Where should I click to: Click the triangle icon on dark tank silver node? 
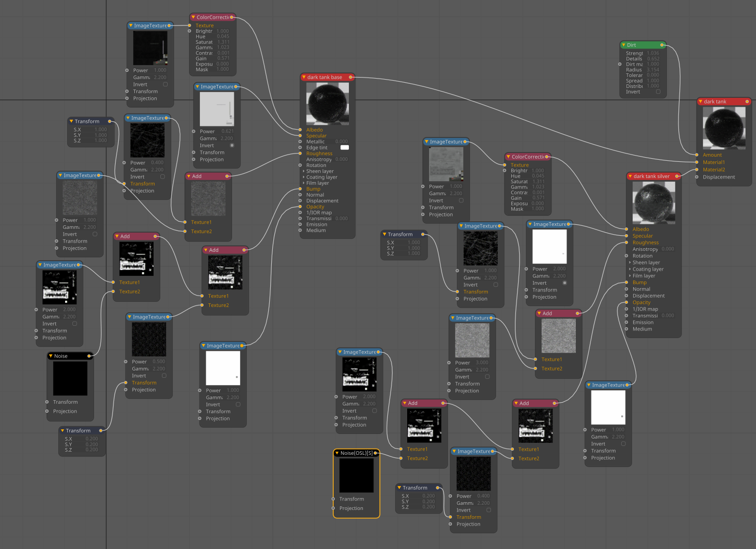(630, 176)
